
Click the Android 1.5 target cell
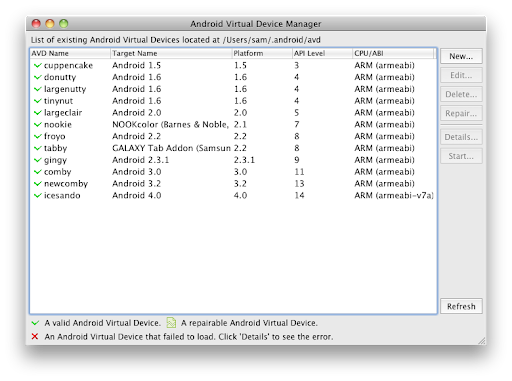point(137,65)
